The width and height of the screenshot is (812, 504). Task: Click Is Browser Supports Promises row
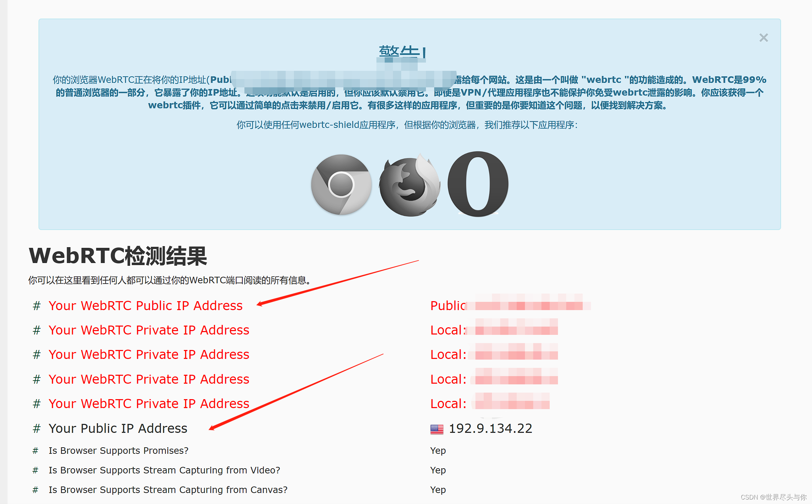(118, 450)
